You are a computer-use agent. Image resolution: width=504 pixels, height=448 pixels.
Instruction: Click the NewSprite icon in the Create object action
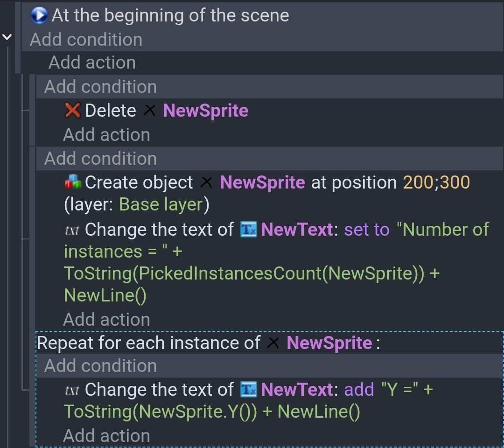(206, 182)
